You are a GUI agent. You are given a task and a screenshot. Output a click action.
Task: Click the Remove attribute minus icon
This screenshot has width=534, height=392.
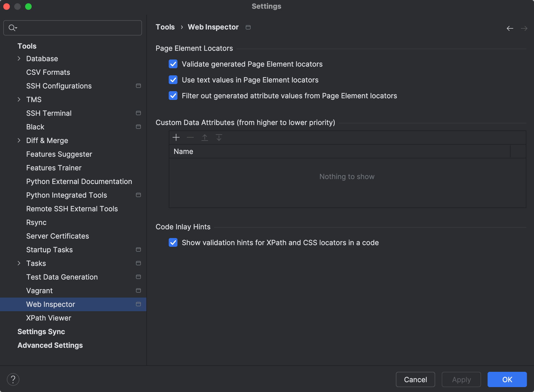pos(190,137)
